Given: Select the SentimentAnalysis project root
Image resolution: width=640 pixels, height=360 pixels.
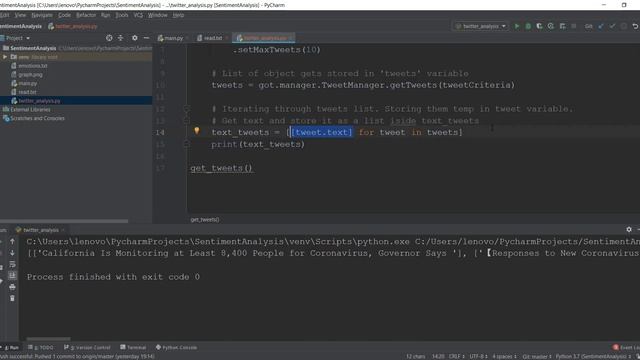Looking at the screenshot, I should coord(33,48).
